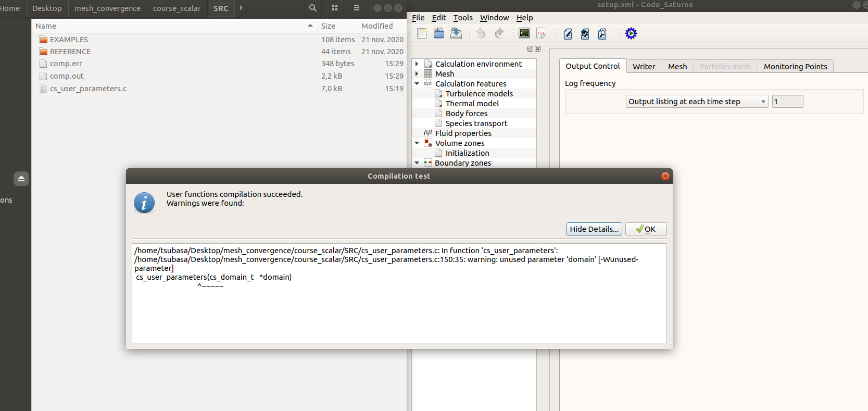Screen dimensions: 868x411
Task: Toggle the file manager grid view
Action: [x=335, y=8]
